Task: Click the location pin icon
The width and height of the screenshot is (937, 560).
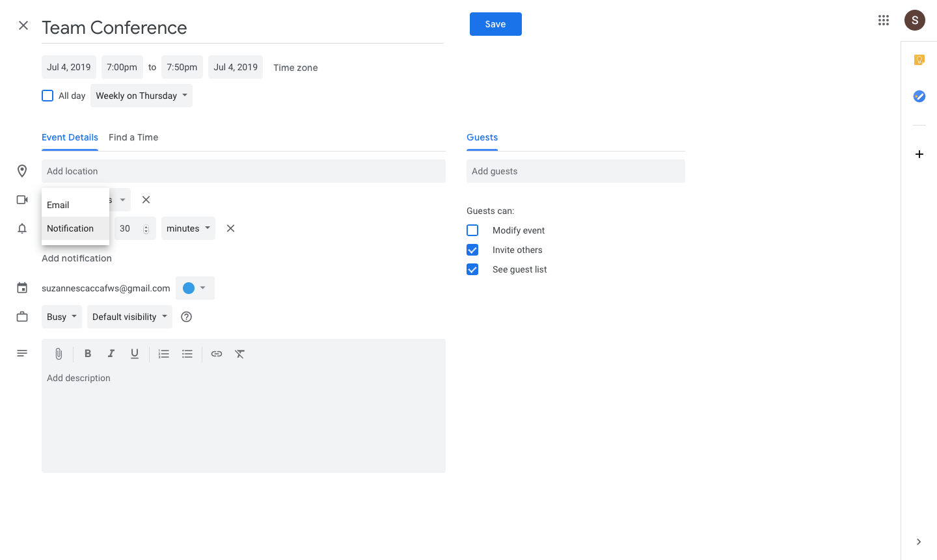Action: click(22, 171)
